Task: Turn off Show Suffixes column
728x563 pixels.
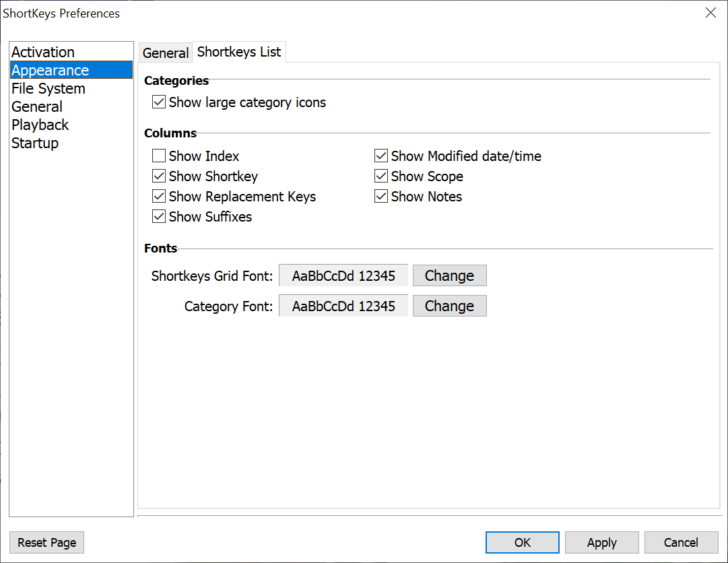Action: pos(159,217)
